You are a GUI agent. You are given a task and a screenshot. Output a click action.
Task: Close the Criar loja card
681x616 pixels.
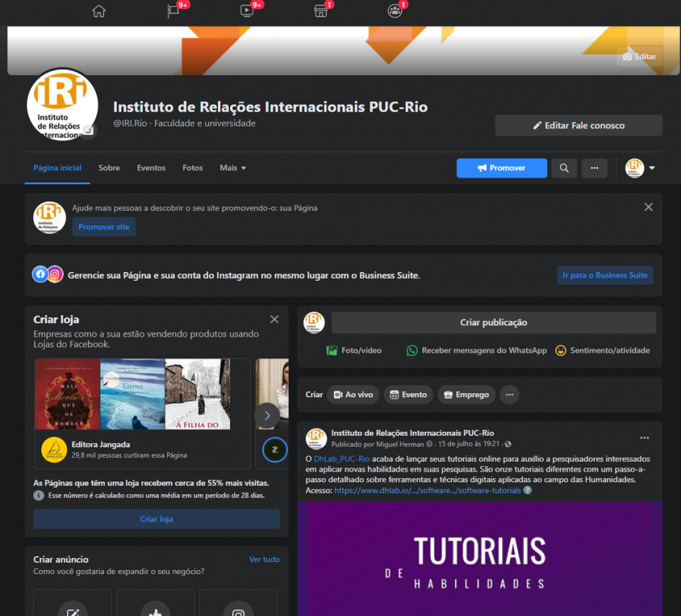(275, 319)
